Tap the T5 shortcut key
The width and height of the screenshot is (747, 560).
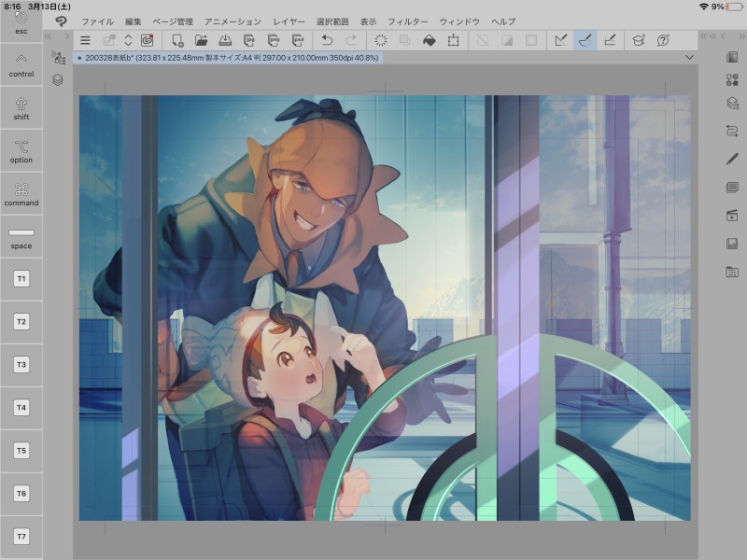tap(21, 451)
